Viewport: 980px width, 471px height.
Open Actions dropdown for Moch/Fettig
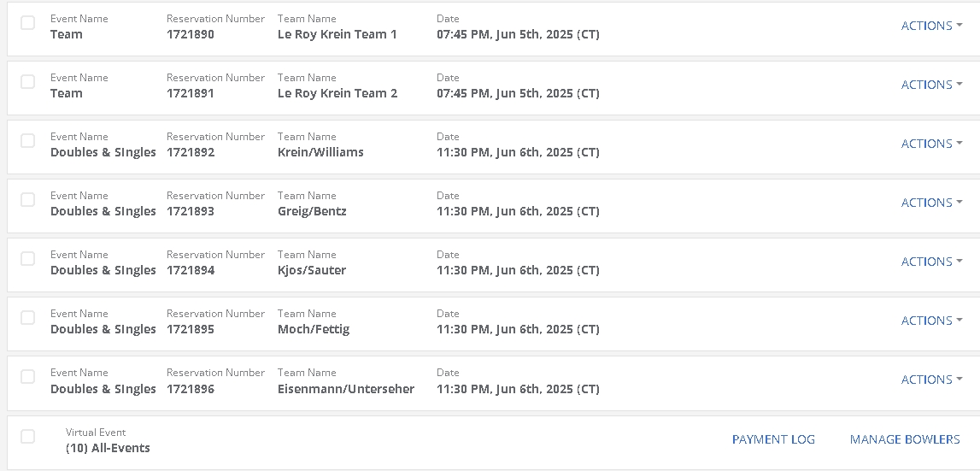click(x=931, y=321)
